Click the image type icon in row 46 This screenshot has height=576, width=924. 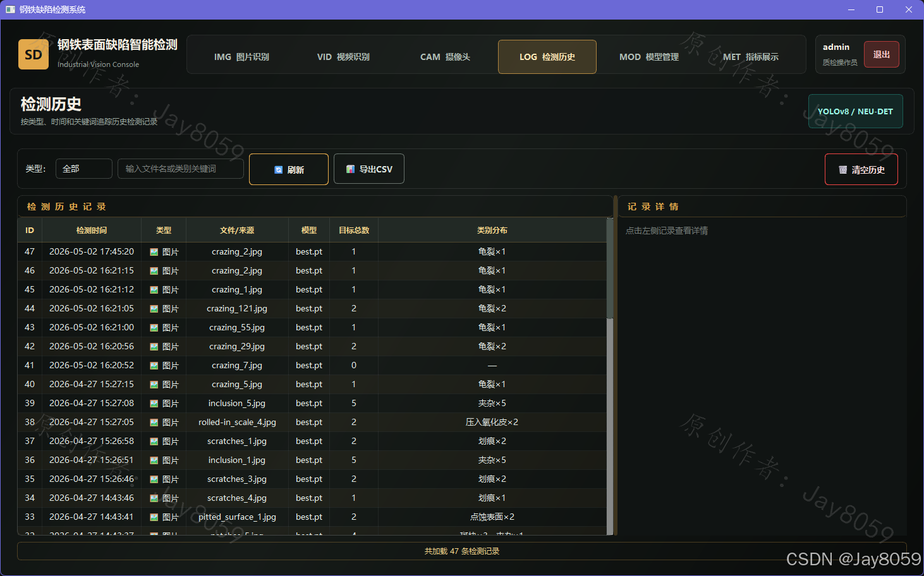pyautogui.click(x=154, y=271)
